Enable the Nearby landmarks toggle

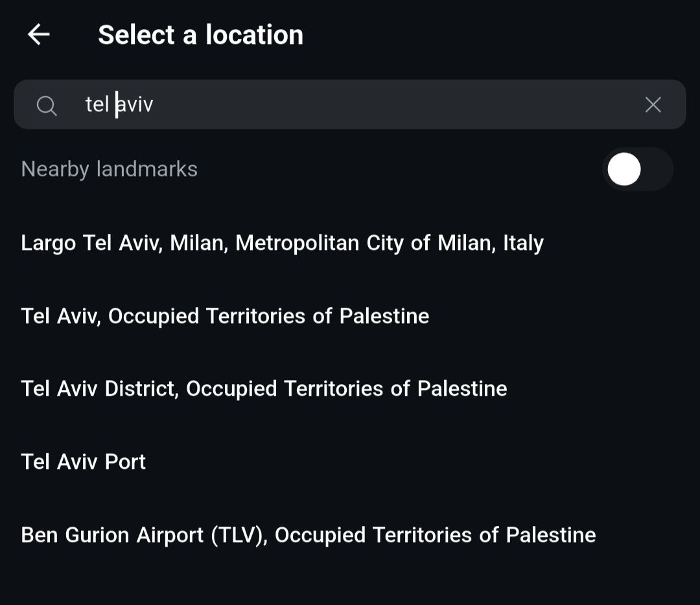click(x=638, y=169)
